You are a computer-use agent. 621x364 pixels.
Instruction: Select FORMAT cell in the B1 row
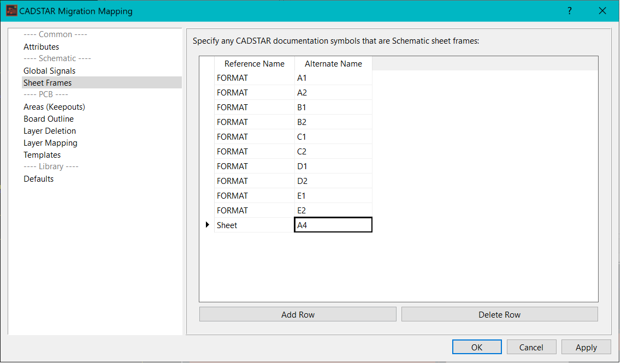(x=255, y=107)
